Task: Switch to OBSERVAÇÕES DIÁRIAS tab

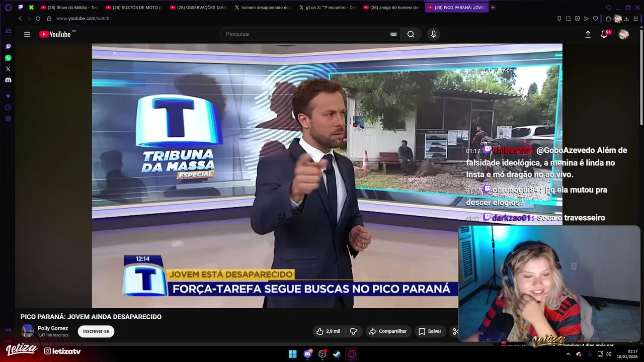Action: coord(199,8)
